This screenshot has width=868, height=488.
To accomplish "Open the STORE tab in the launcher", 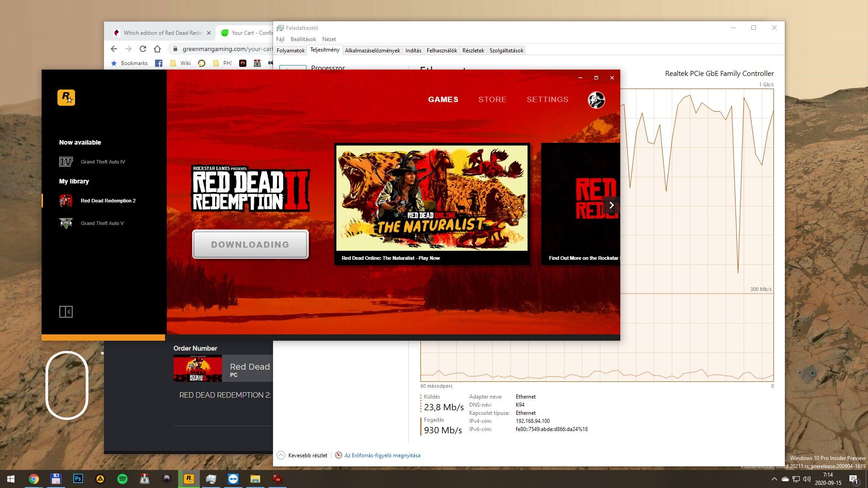I will coord(492,99).
